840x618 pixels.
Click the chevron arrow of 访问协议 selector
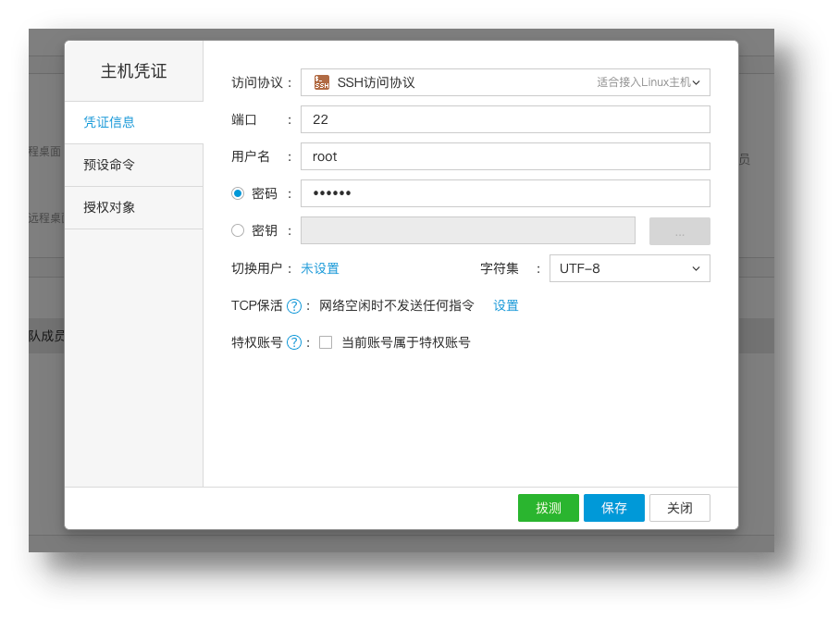696,82
